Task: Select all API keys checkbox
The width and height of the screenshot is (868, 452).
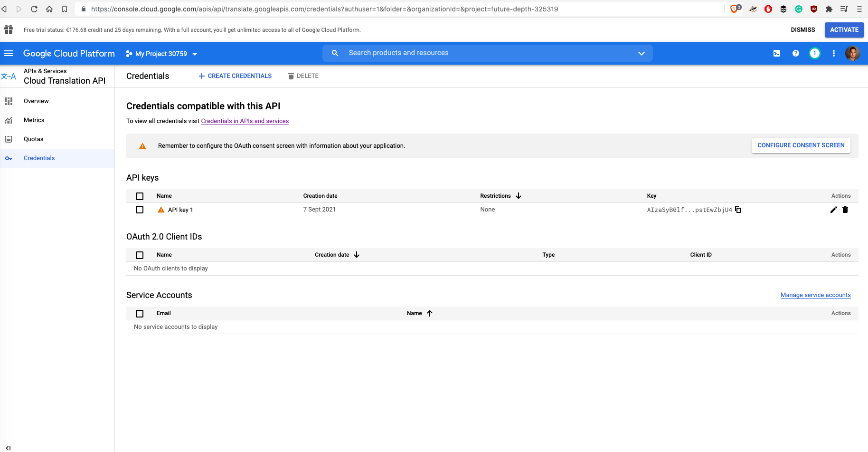Action: (140, 196)
